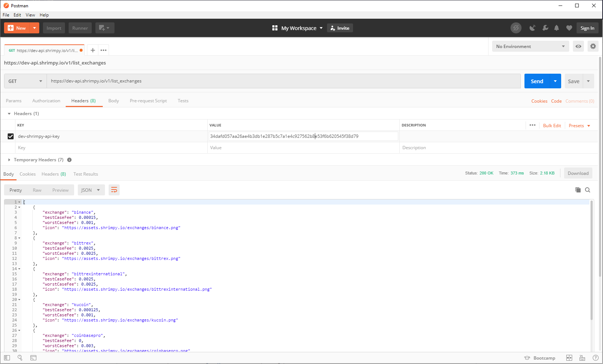Open Bootcamp from the status bar

tap(540, 358)
